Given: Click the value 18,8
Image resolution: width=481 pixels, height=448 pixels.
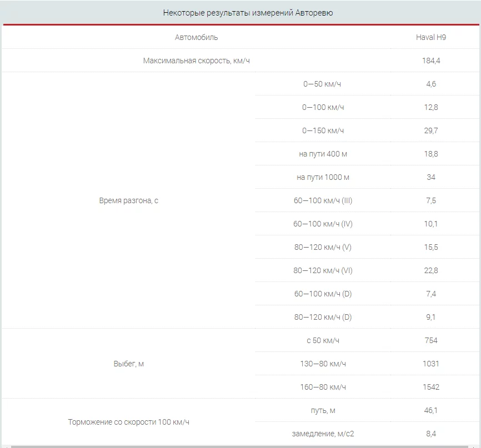Looking at the screenshot, I should click(x=431, y=154).
